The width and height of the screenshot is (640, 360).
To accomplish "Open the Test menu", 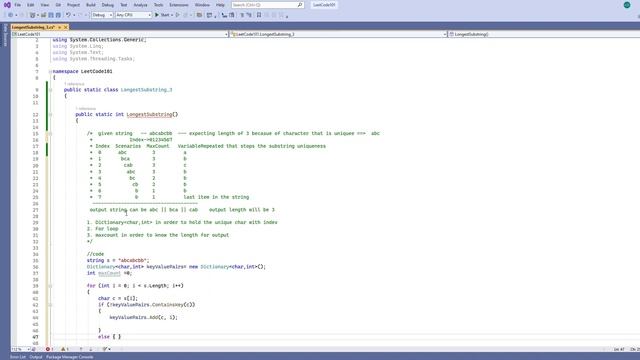I will (124, 5).
